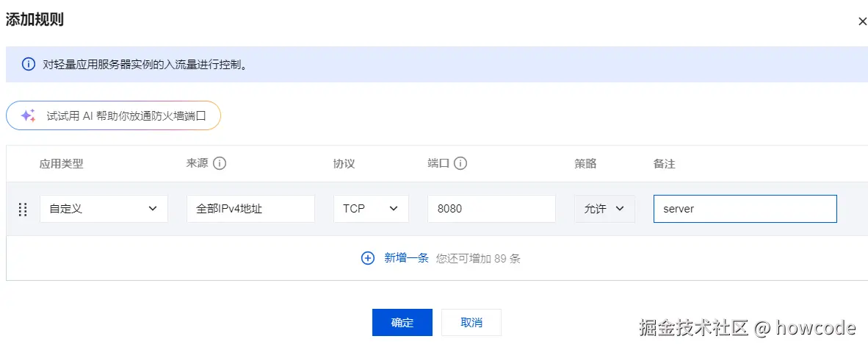Click the 新增一条 link text
This screenshot has height=350, width=868.
tap(406, 258)
